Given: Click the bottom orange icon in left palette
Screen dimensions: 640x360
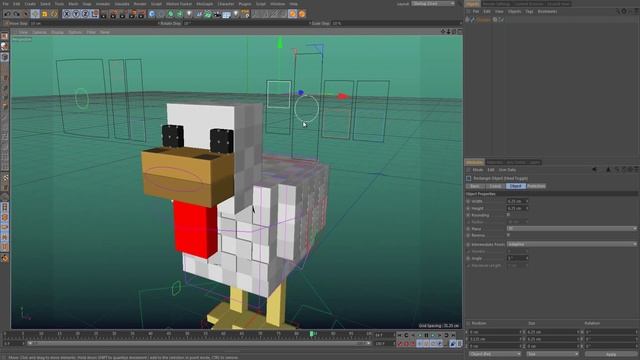Looking at the screenshot, I should click(4, 258).
